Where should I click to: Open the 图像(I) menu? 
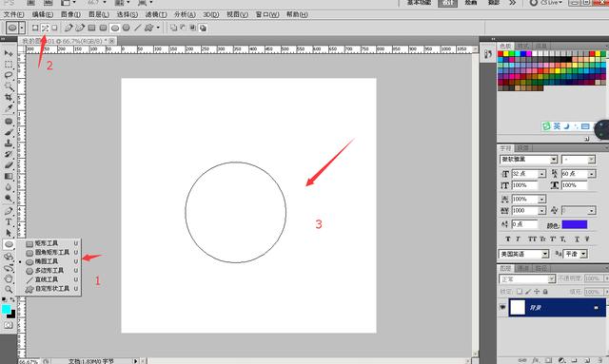70,15
